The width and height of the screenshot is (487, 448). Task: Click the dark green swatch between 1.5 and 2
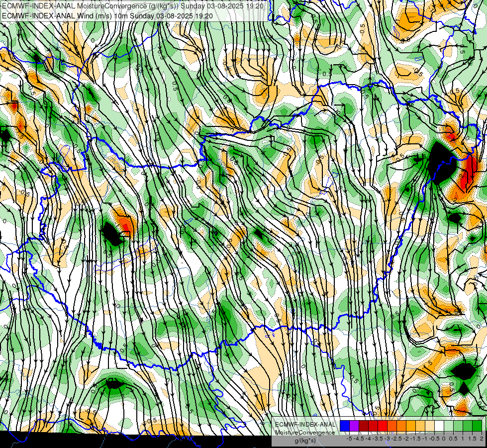pos(477,426)
